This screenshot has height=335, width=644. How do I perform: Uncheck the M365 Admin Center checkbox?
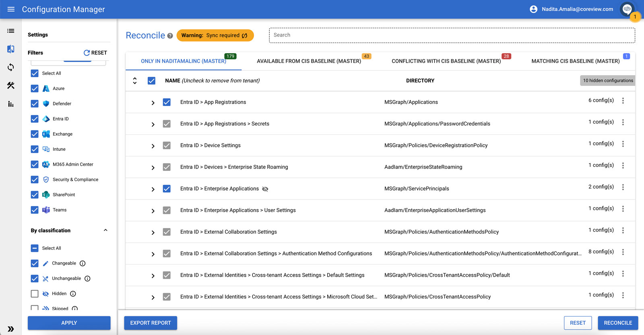[35, 164]
